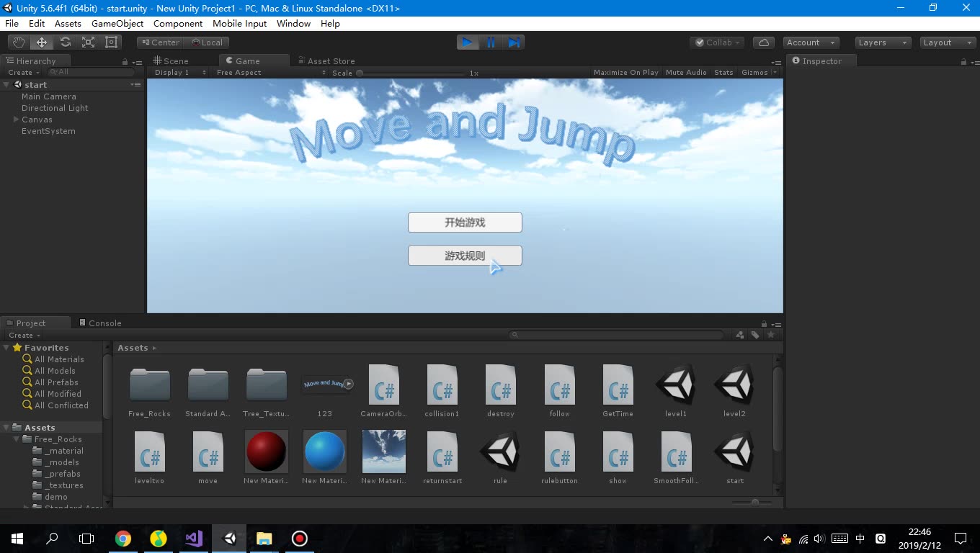Open the Gizmos dropdown arrow

pos(775,73)
